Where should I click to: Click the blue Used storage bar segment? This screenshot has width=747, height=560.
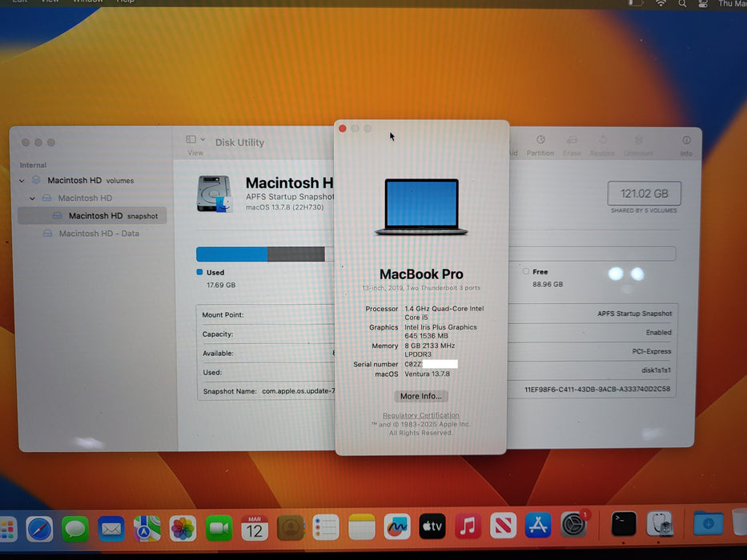(231, 254)
